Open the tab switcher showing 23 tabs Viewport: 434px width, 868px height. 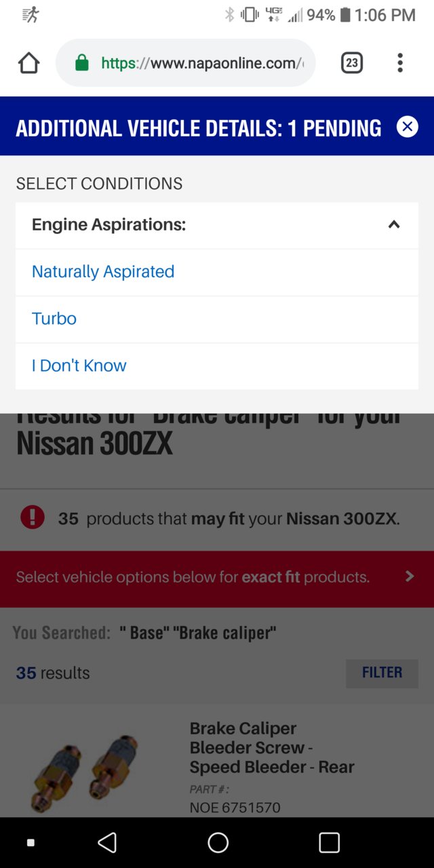click(x=351, y=63)
